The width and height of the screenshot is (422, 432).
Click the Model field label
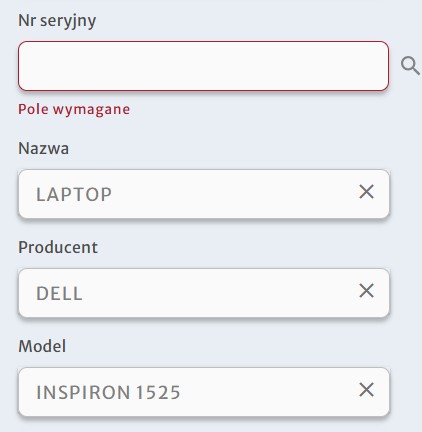pos(42,346)
